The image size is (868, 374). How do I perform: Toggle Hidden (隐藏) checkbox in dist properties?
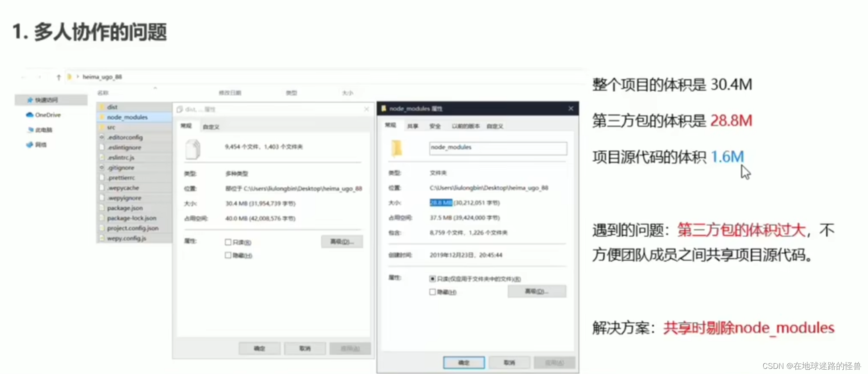click(x=228, y=255)
